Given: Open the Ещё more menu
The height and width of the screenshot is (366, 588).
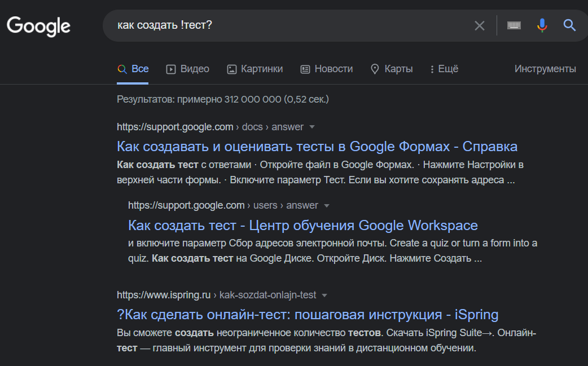Looking at the screenshot, I should (444, 69).
